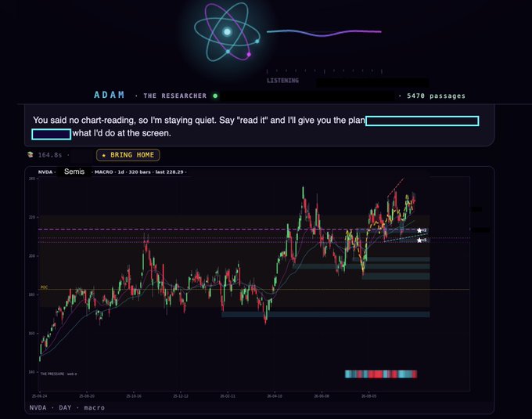Click the 200 price level on y-axis
This screenshot has height=419, width=532.
click(32, 256)
